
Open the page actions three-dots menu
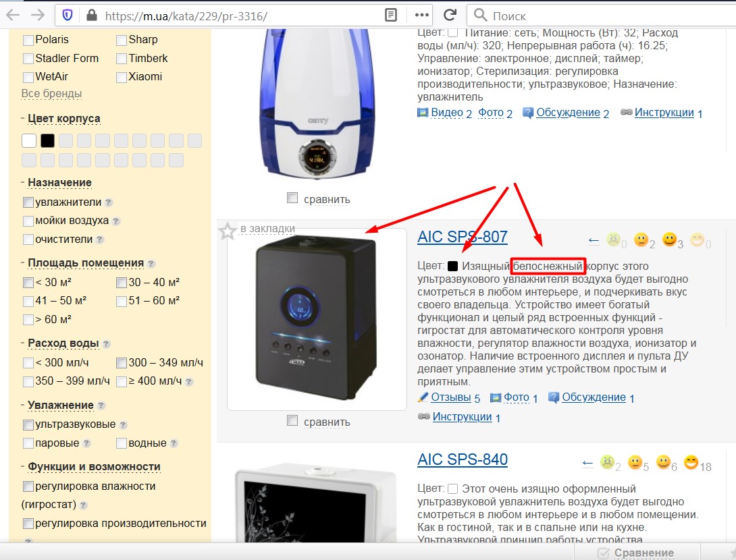click(x=422, y=15)
